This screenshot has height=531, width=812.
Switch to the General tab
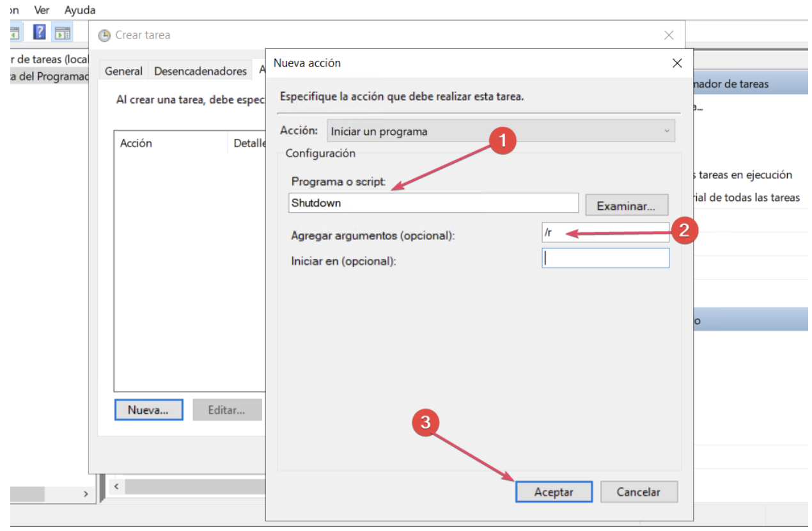coord(123,71)
